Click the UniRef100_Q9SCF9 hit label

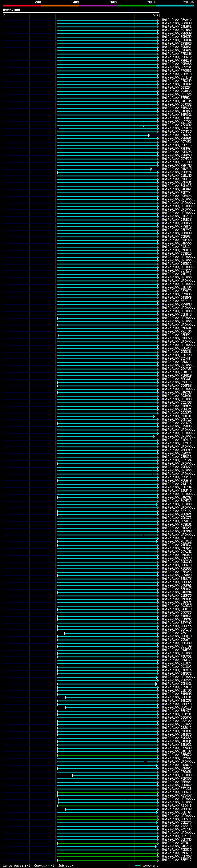pyautogui.click(x=177, y=413)
